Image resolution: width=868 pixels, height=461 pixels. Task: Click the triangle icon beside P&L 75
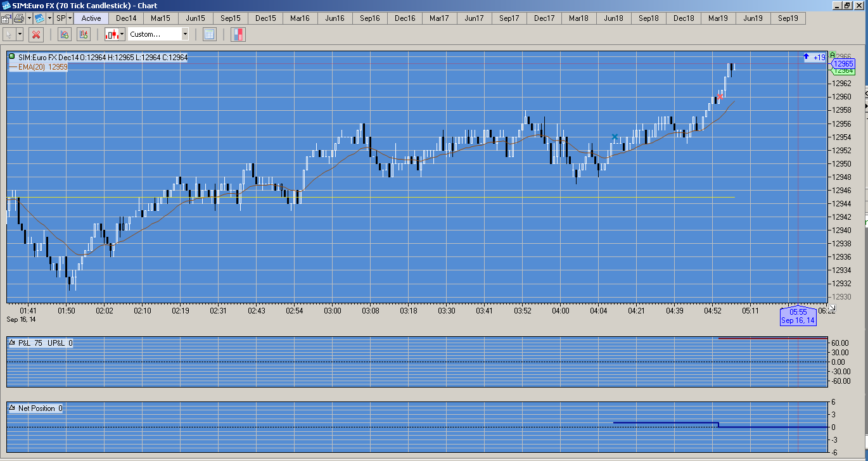pos(11,343)
